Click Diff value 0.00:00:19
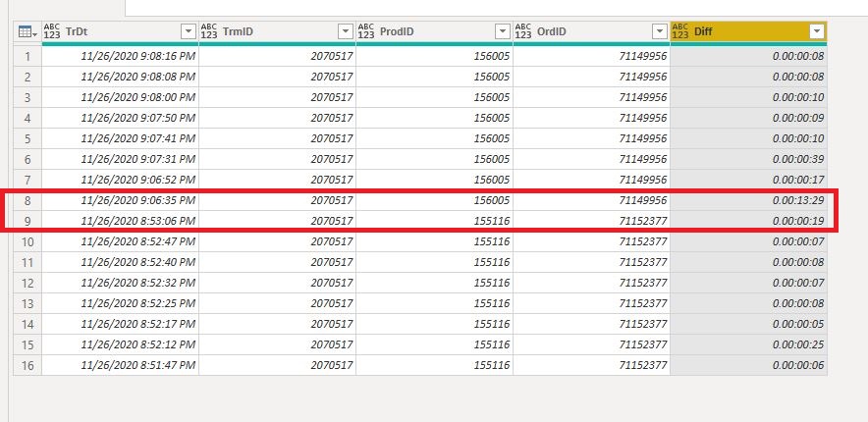The image size is (868, 422). [x=748, y=221]
